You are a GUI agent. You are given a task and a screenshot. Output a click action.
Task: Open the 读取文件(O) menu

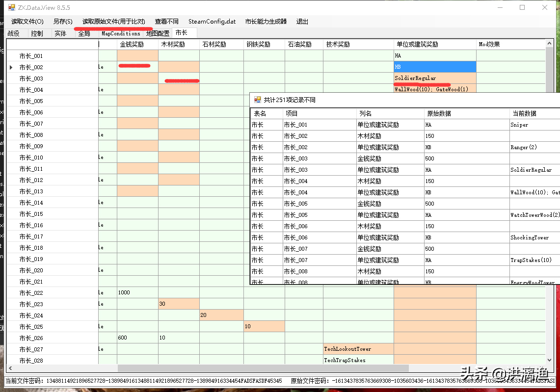tap(27, 22)
